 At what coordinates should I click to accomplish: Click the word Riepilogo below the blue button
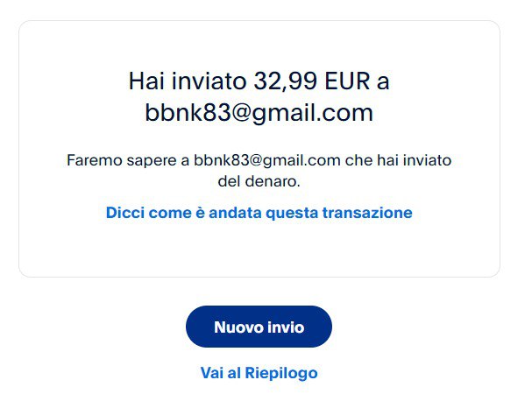pos(281,373)
